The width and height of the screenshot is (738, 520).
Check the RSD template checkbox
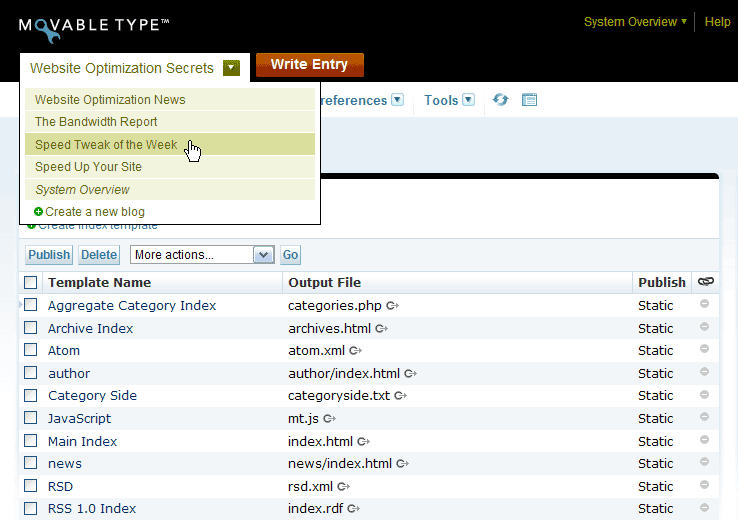(x=31, y=486)
